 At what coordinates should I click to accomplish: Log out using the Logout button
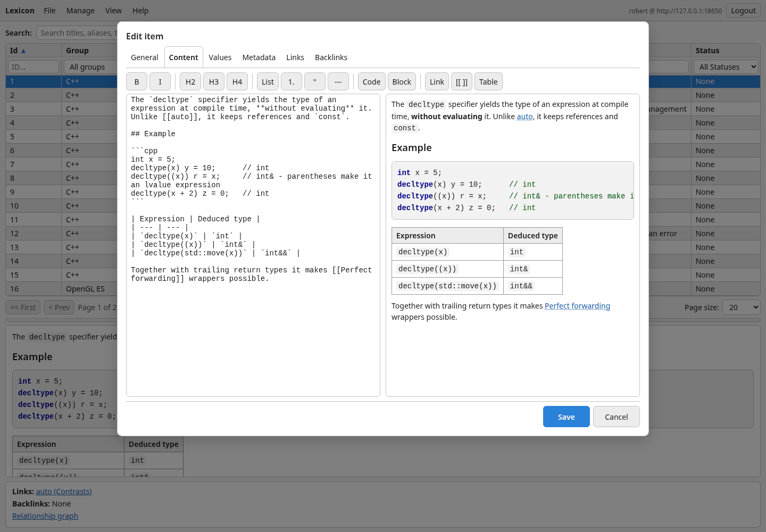tap(743, 11)
